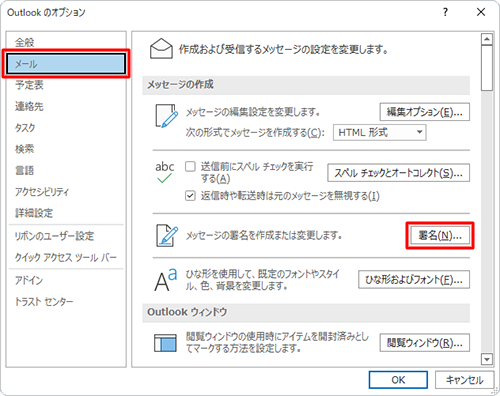This screenshot has width=500, height=396.
Task: Open アクセシビリティ options category
Action: point(66,192)
